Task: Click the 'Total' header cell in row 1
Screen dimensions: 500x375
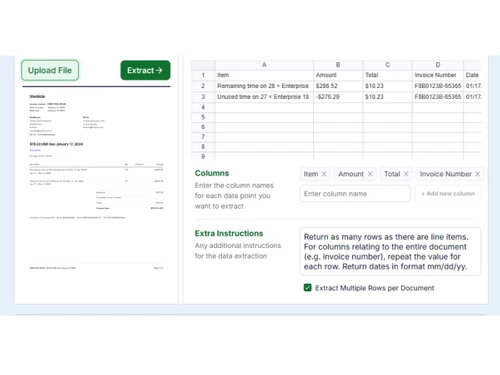Action: [387, 75]
